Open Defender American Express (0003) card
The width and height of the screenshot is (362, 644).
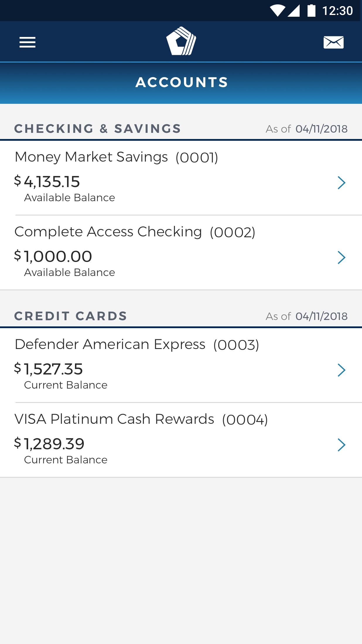[181, 365]
